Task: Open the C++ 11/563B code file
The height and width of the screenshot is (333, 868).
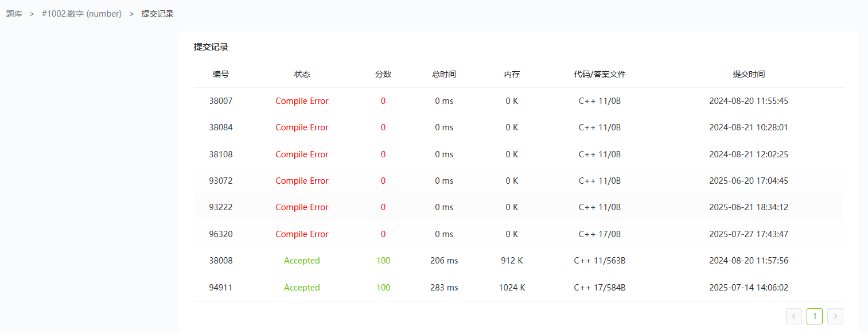Action: click(x=600, y=261)
